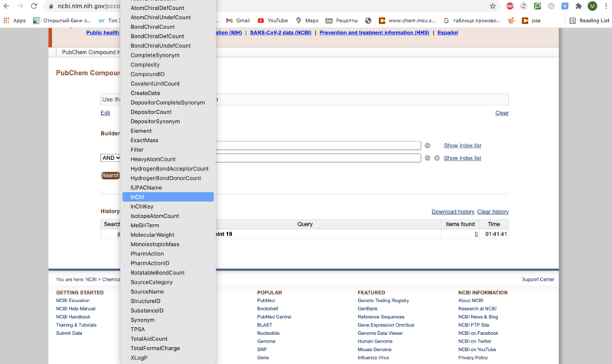Click the Clear link
This screenshot has height=364, width=612.
click(502, 112)
